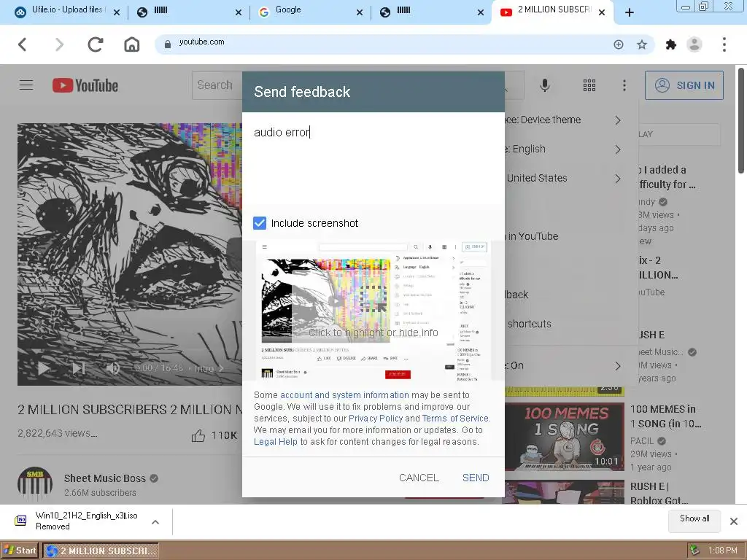Bookmark this page with star icon
The width and height of the screenshot is (747, 560).
pos(642,44)
